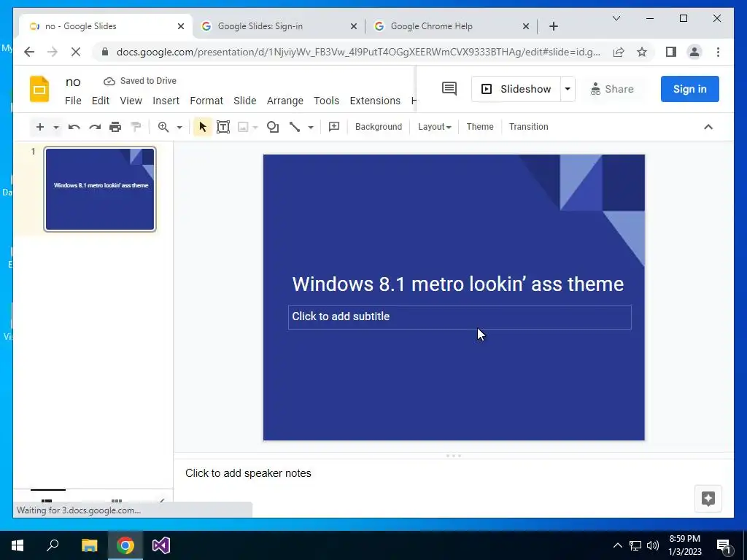Click the address bar URL

[x=358, y=52]
